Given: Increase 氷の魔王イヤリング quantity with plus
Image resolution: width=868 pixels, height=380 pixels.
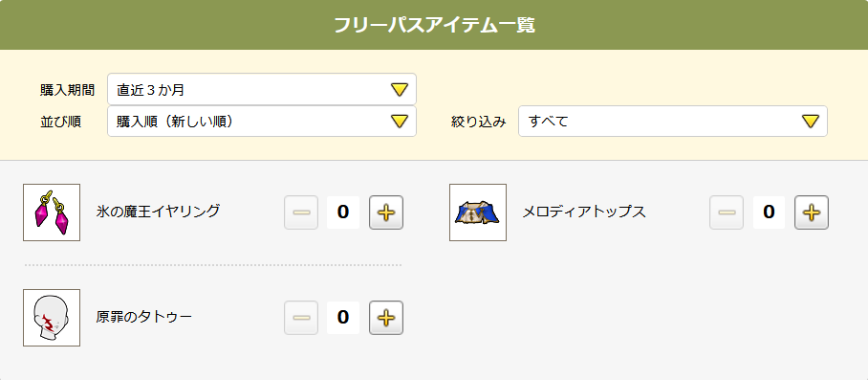Looking at the screenshot, I should (386, 212).
